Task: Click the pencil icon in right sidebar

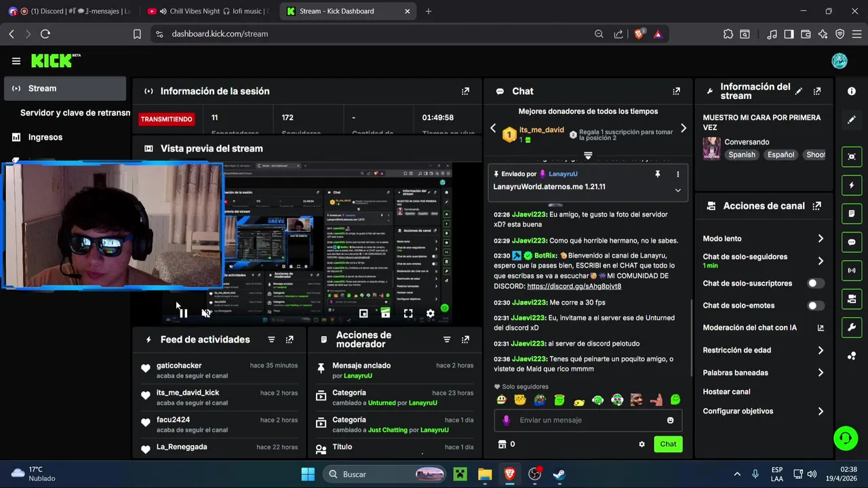Action: [x=852, y=119]
